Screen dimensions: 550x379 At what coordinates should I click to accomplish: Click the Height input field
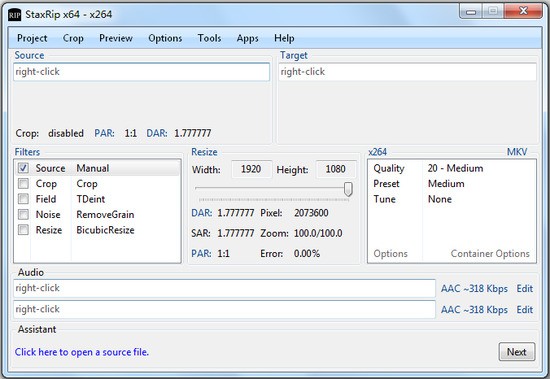[336, 169]
